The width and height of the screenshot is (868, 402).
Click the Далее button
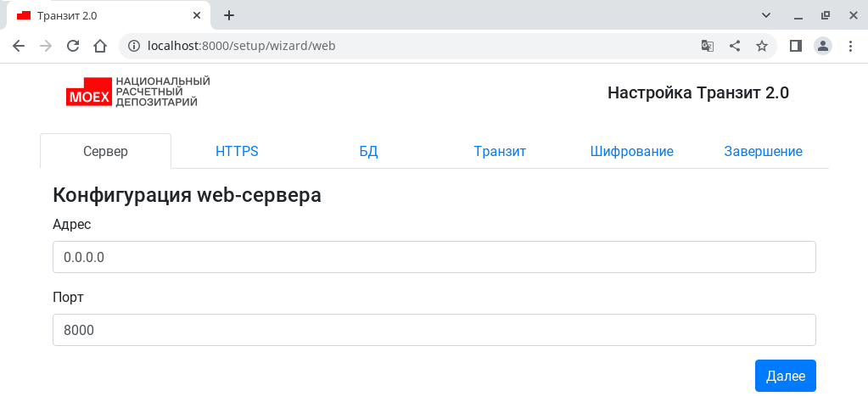(786, 376)
